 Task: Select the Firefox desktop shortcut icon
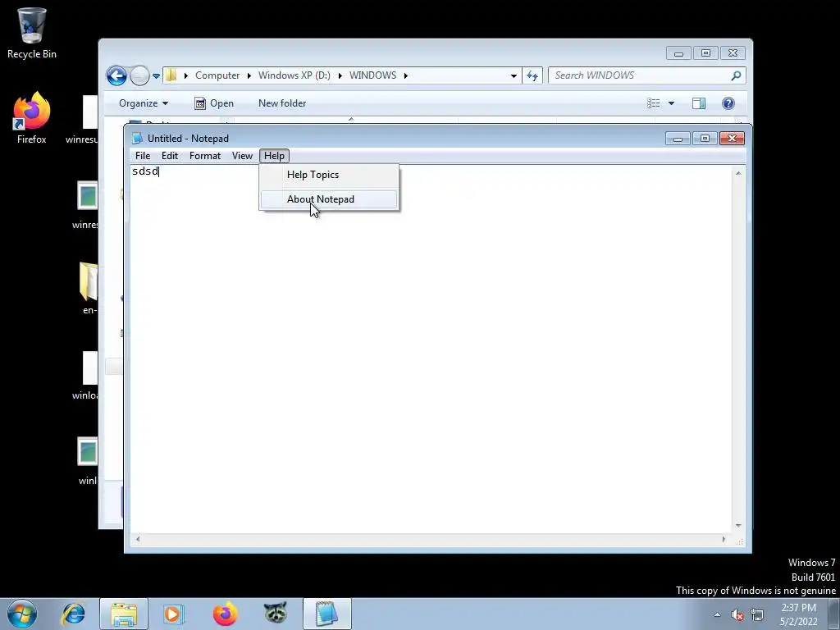[x=32, y=118]
